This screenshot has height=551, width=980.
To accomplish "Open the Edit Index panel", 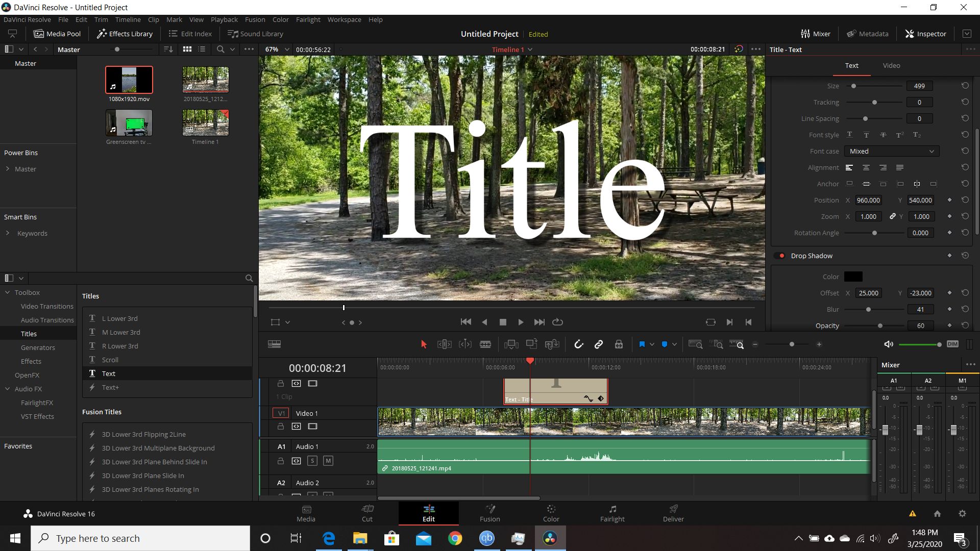I will (x=190, y=34).
